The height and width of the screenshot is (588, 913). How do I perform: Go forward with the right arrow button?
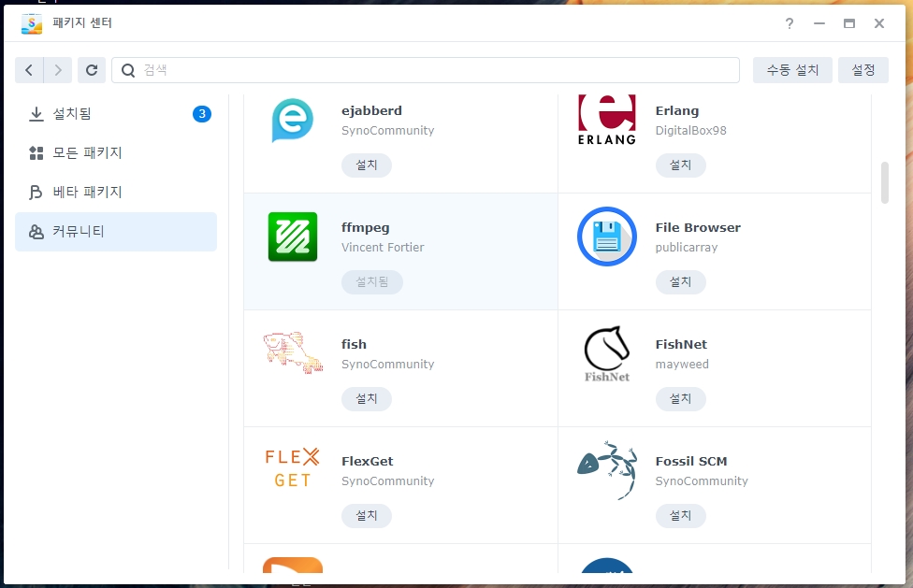(x=58, y=70)
